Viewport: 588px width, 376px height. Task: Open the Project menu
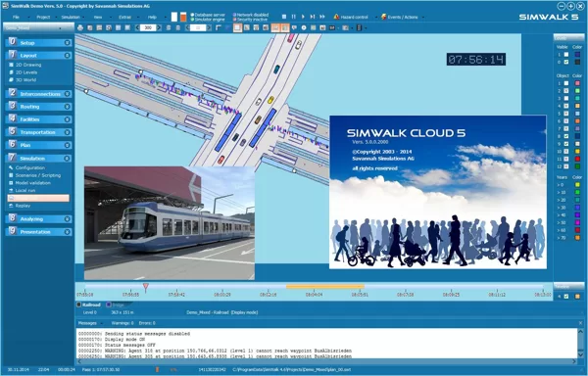click(43, 18)
